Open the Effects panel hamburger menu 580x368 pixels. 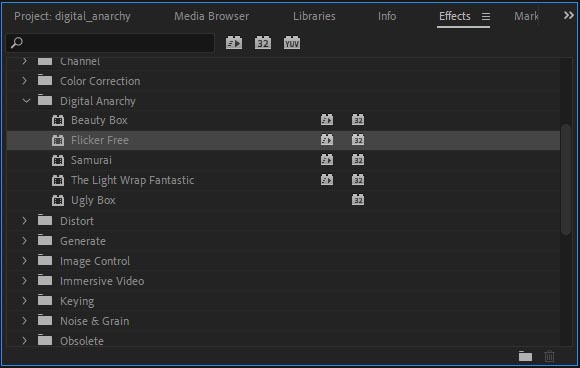[486, 16]
